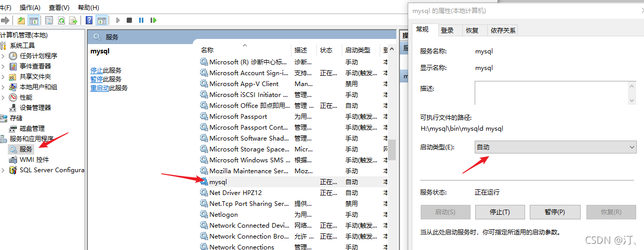This screenshot has height=250, width=644.
Task: Select 事件查看器 in the tree
Action: coord(35,66)
